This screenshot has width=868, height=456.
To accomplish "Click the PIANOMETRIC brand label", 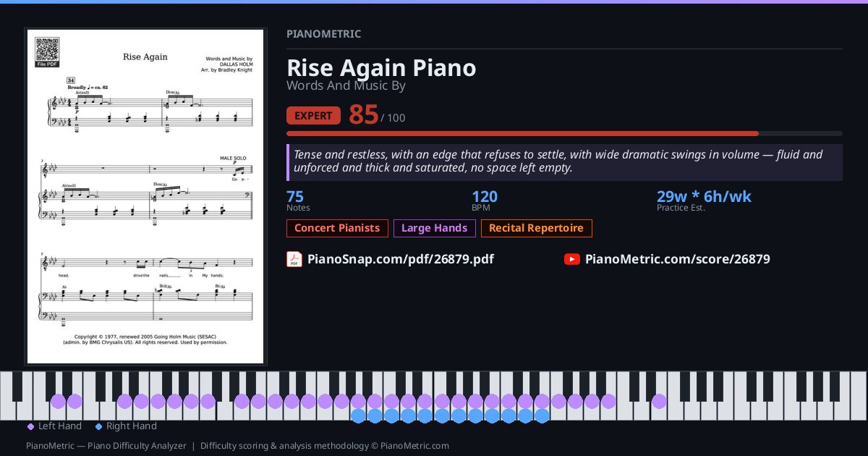I will click(x=323, y=34).
